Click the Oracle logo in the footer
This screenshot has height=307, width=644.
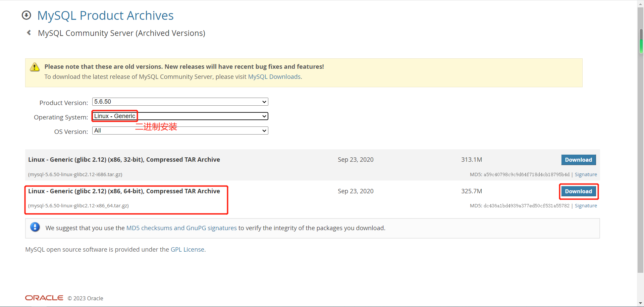(44, 298)
